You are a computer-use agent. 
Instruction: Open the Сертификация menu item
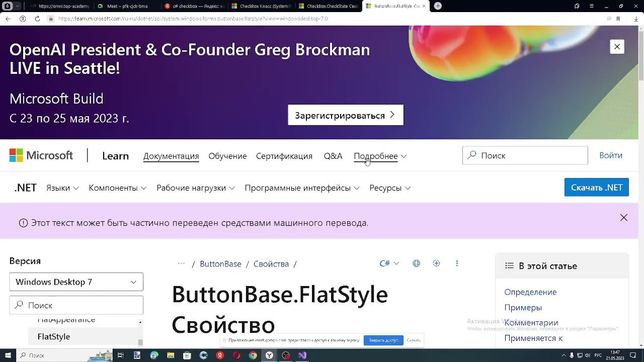(284, 156)
